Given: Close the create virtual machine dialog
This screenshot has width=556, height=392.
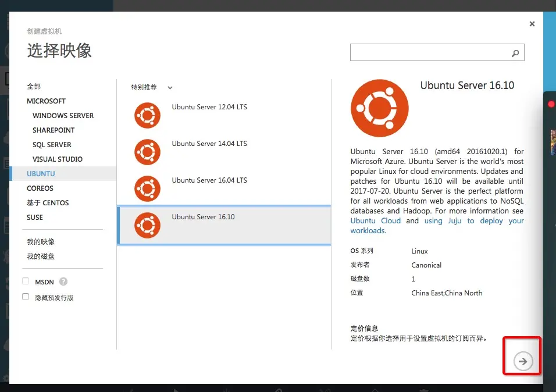Looking at the screenshot, I should point(532,24).
